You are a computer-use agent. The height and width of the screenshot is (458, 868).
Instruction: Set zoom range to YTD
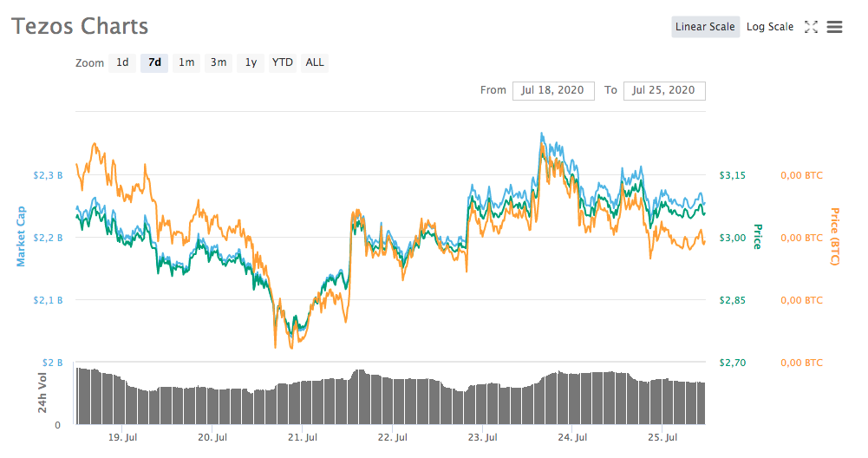[x=283, y=62]
